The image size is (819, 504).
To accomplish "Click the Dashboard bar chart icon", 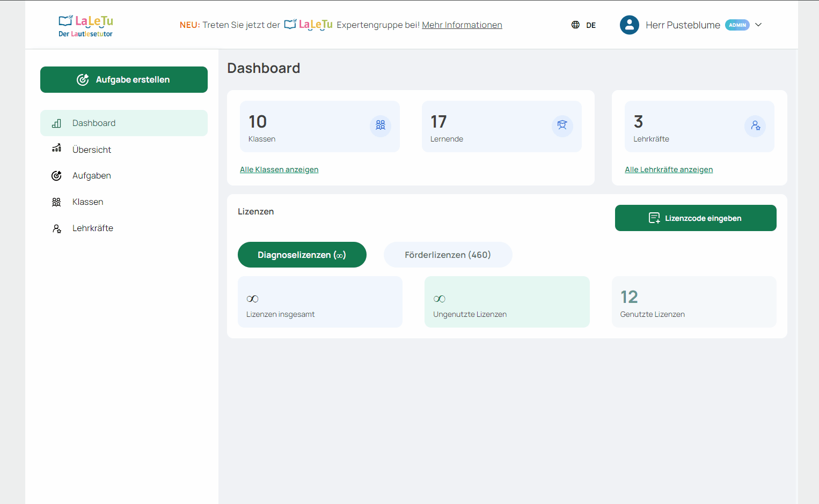I will click(56, 123).
